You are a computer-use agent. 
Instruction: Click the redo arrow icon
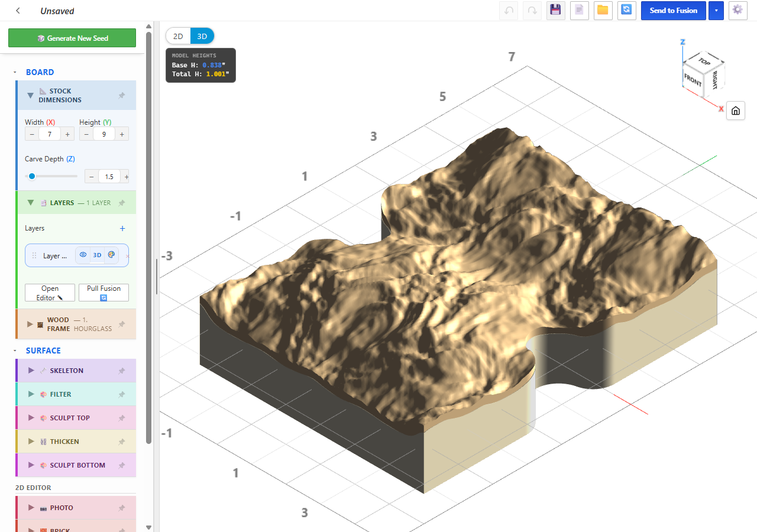[532, 11]
